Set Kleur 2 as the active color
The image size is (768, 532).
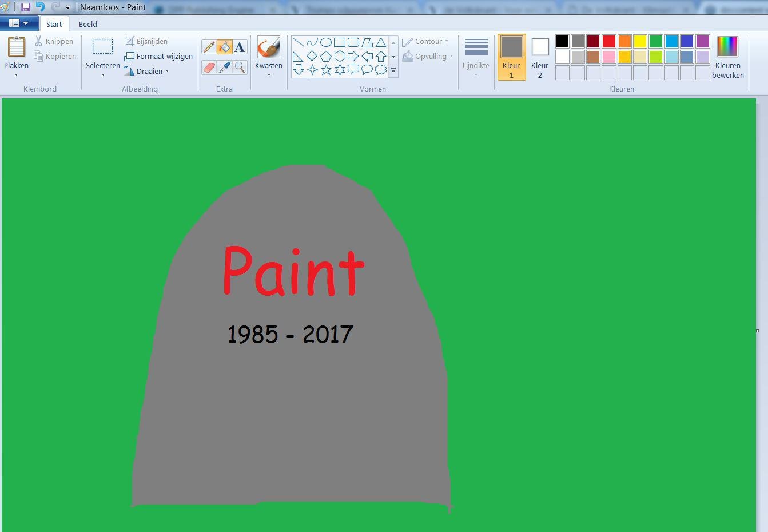(x=539, y=55)
